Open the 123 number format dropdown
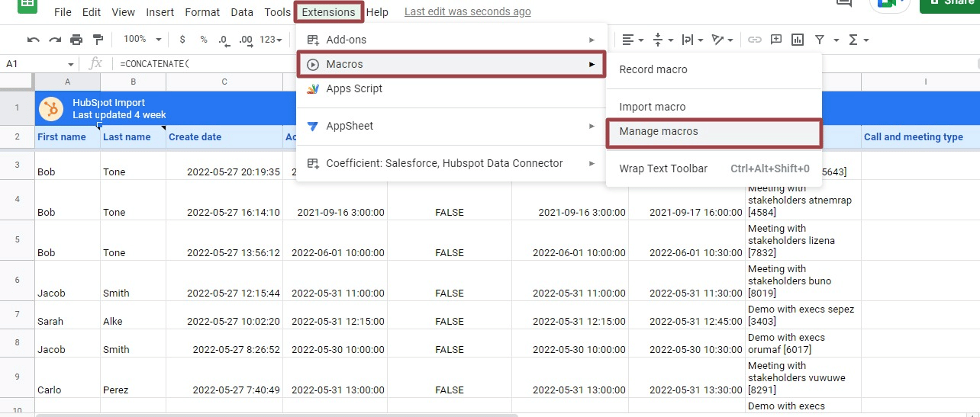980x417 pixels. [271, 40]
